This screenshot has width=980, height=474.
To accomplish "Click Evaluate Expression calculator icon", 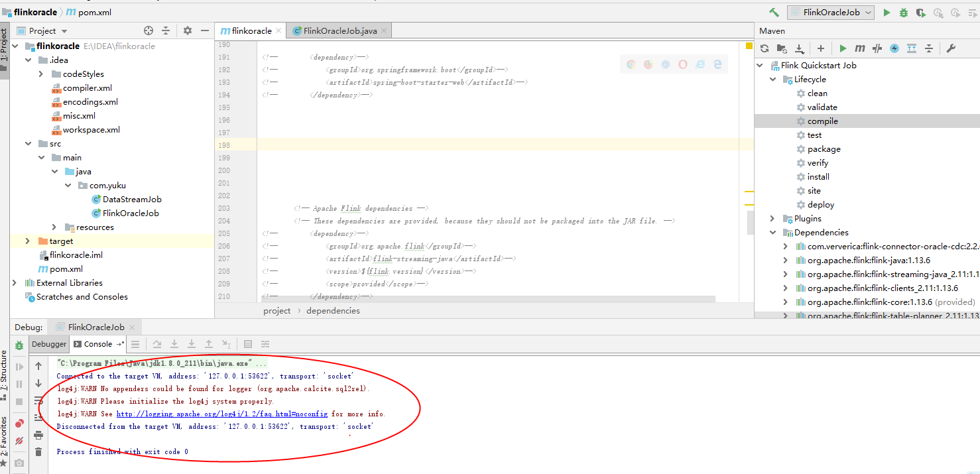I will click(x=248, y=344).
